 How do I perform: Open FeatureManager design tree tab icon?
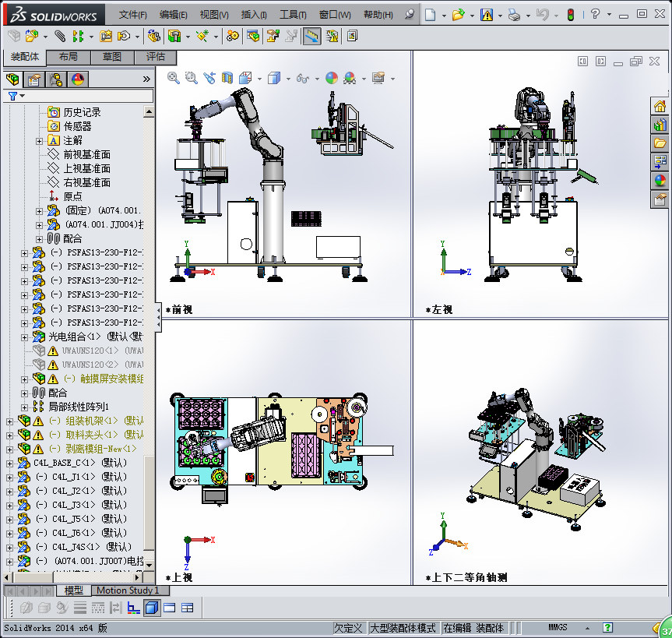[12, 79]
